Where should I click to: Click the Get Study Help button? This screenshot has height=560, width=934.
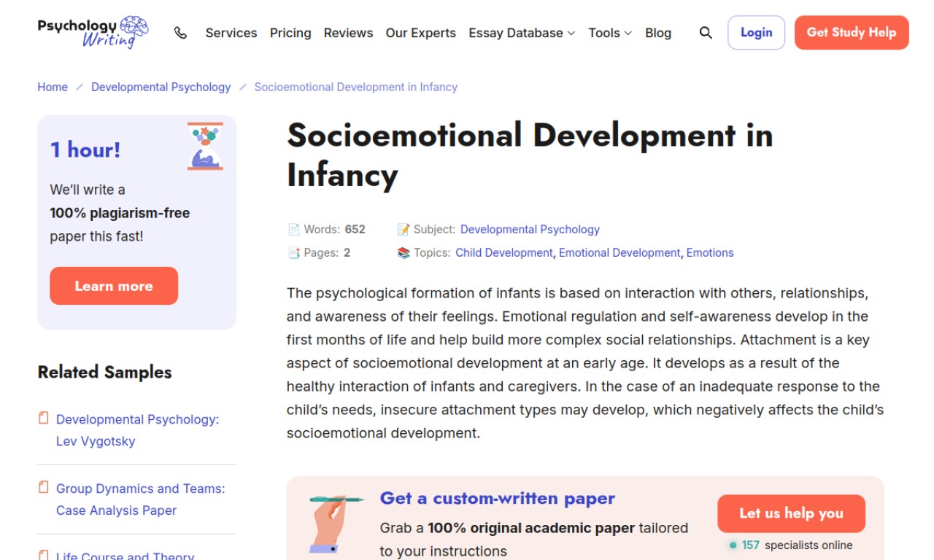click(852, 33)
